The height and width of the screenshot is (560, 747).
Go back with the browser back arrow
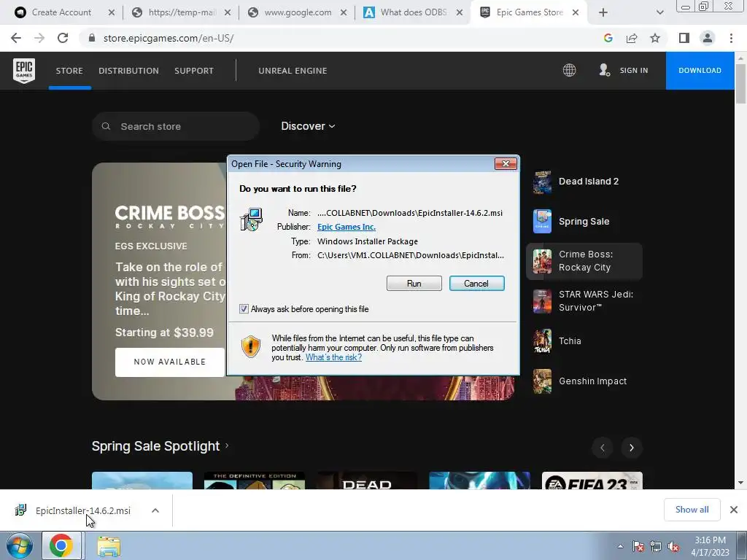16,38
